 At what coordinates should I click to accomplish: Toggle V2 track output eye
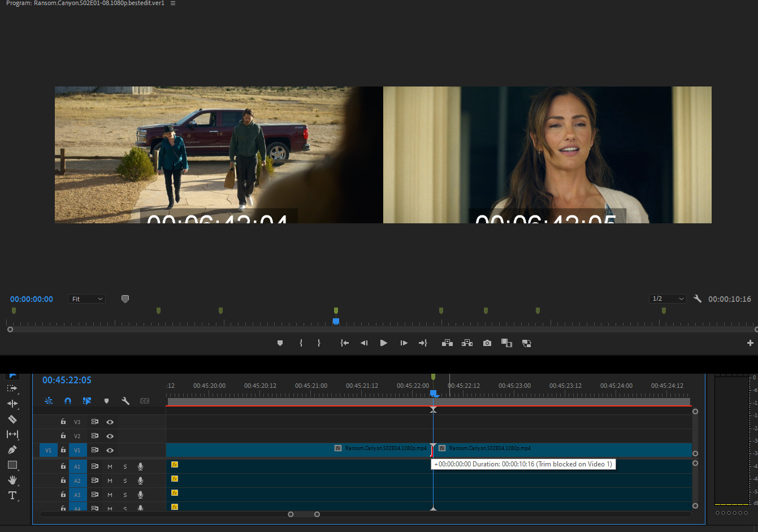110,436
